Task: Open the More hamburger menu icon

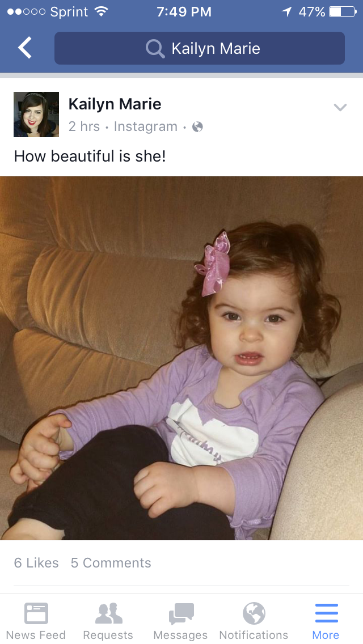Action: click(326, 613)
